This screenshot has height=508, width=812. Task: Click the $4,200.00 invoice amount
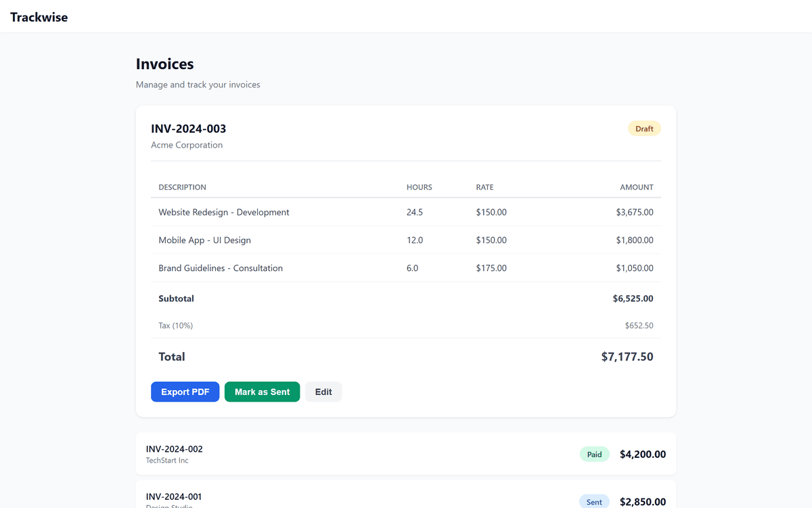(x=643, y=454)
